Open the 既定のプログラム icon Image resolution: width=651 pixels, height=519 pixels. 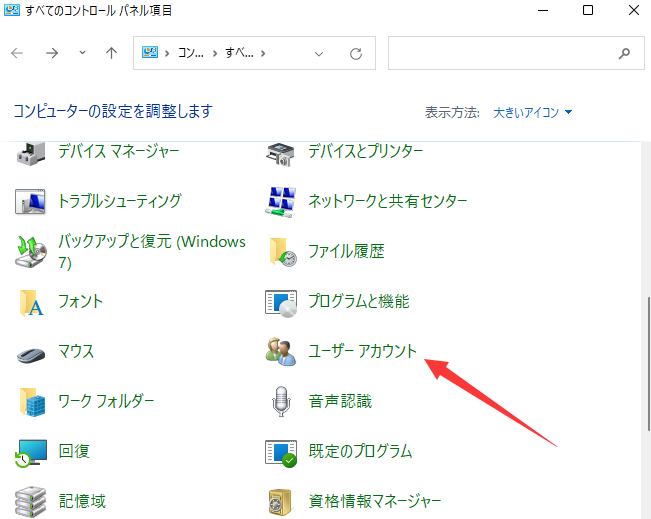coord(281,453)
